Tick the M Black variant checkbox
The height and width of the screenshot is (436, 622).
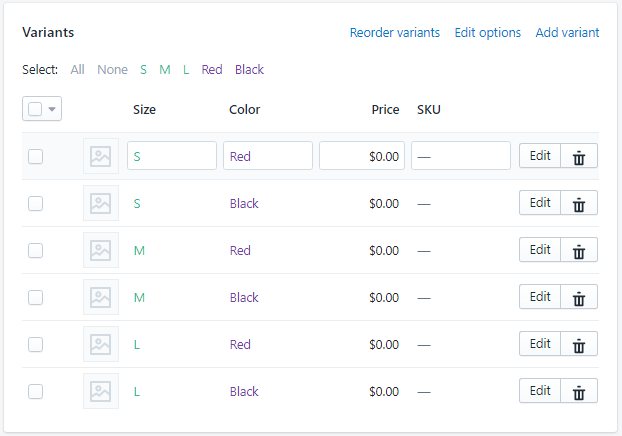(x=36, y=297)
